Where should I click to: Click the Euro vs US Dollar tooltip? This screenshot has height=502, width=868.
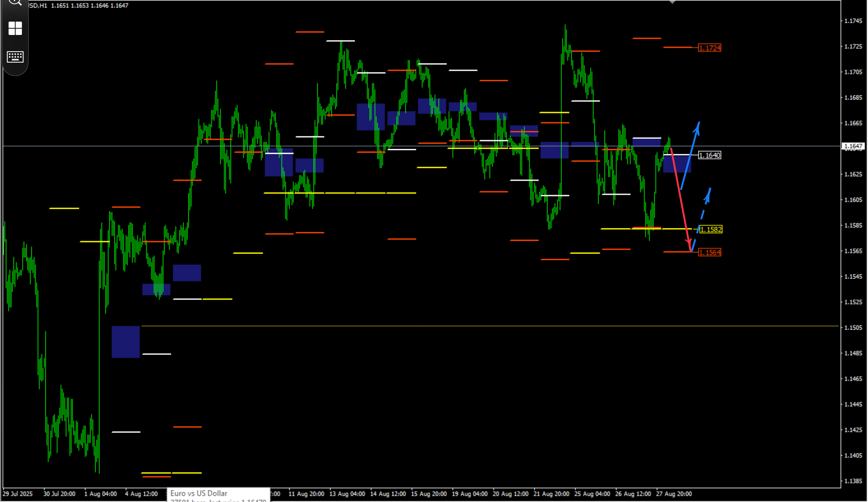(218, 495)
